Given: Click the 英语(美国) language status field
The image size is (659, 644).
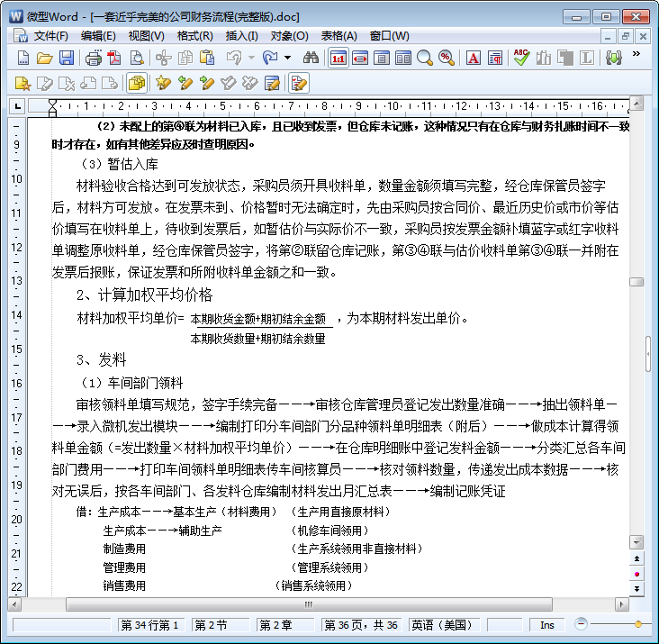Looking at the screenshot, I should pos(446,625).
